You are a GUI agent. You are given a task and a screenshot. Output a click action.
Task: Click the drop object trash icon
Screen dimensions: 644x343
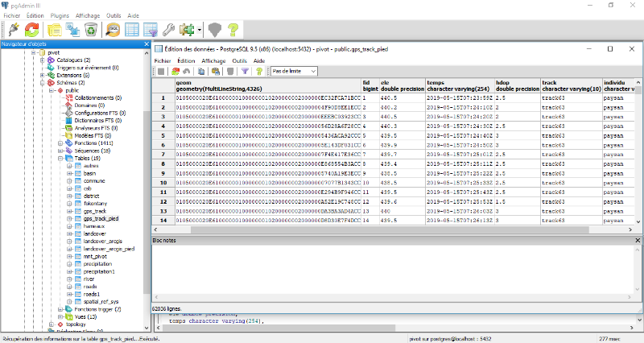[91, 30]
